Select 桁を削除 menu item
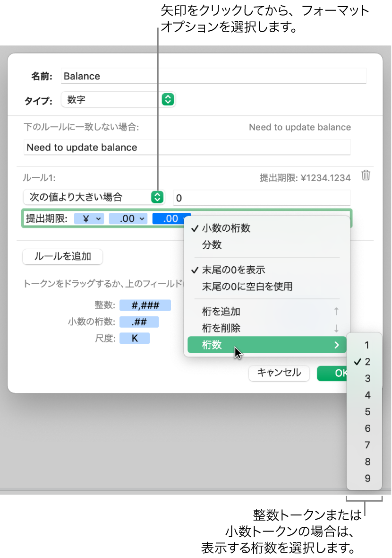The height and width of the screenshot is (558, 392). [x=267, y=328]
